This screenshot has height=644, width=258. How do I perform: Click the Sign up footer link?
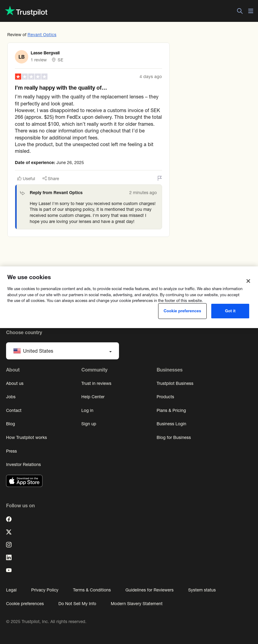[x=89, y=424]
